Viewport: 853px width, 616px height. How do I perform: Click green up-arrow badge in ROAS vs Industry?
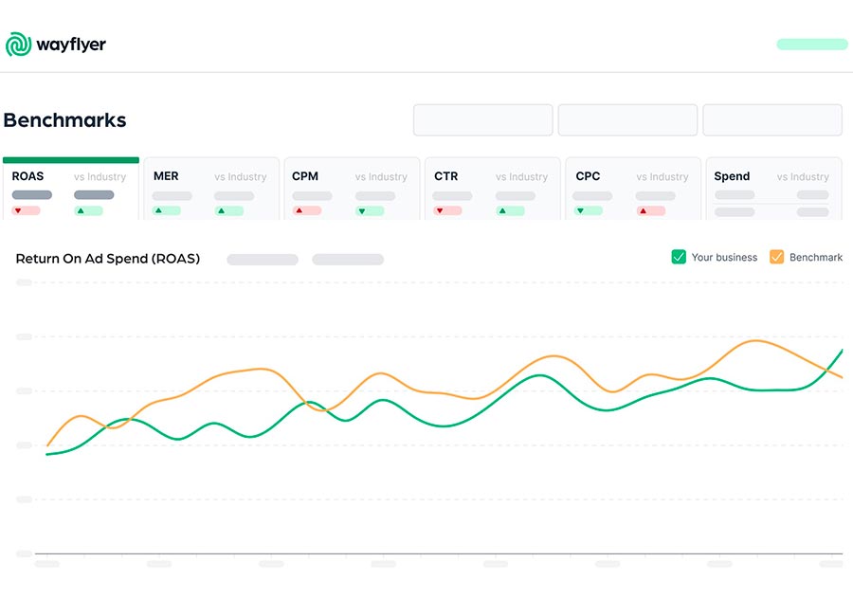point(88,210)
